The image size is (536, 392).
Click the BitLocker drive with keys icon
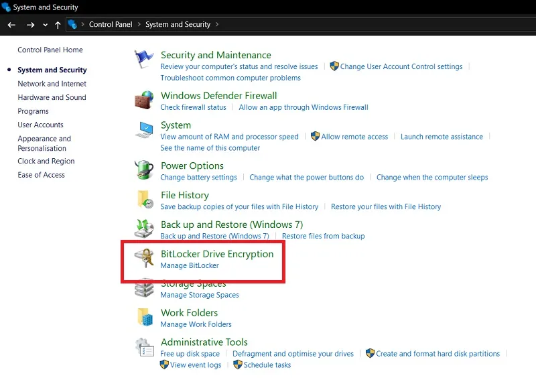(145, 258)
